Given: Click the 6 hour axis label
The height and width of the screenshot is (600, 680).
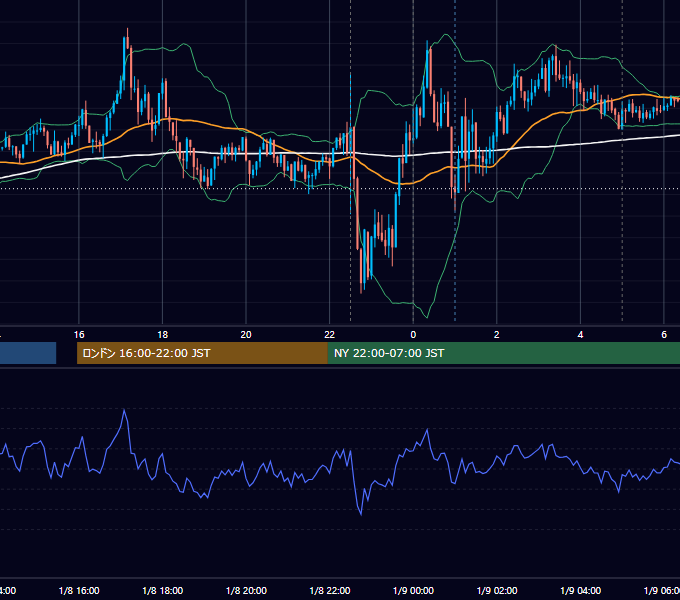Looking at the screenshot, I should click(x=664, y=335).
